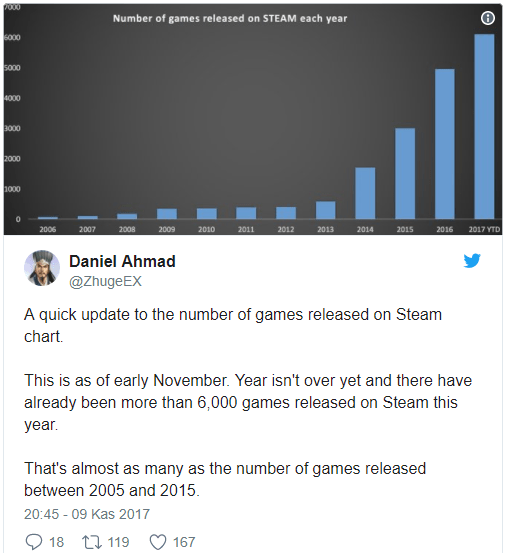The image size is (505, 553).
Task: Open the Twitter bird logo
Action: pyautogui.click(x=472, y=261)
